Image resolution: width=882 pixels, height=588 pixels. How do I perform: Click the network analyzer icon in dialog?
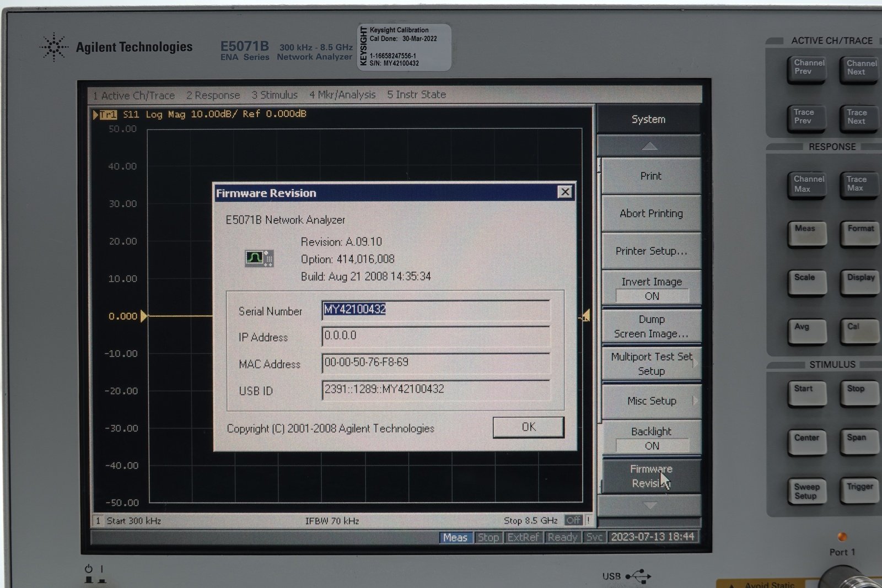[x=259, y=258]
